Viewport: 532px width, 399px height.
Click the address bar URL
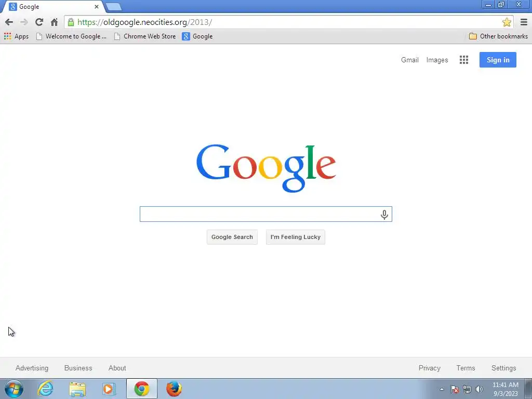point(145,22)
